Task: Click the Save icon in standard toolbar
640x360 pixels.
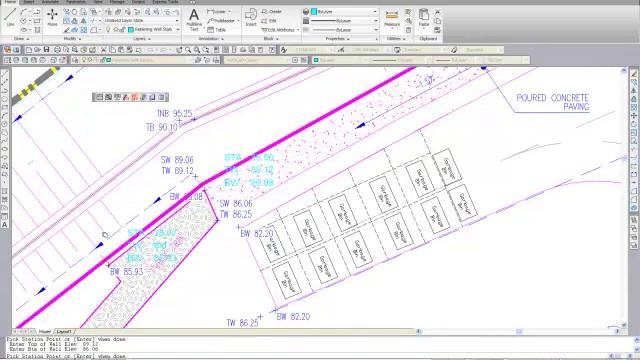Action: click(46, 50)
